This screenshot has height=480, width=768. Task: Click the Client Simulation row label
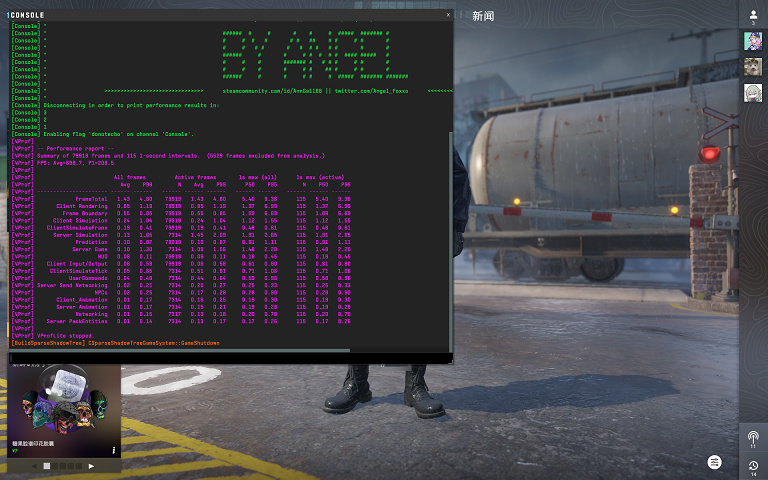(80, 221)
